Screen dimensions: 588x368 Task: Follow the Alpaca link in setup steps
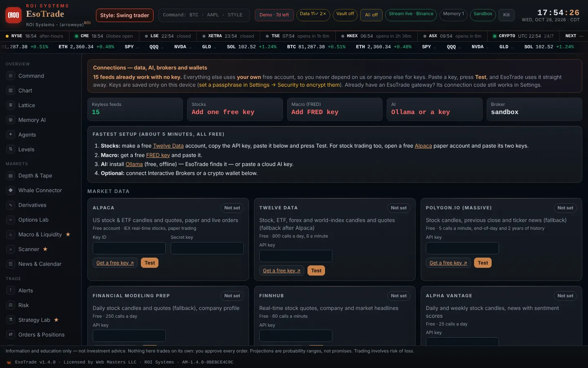point(423,146)
